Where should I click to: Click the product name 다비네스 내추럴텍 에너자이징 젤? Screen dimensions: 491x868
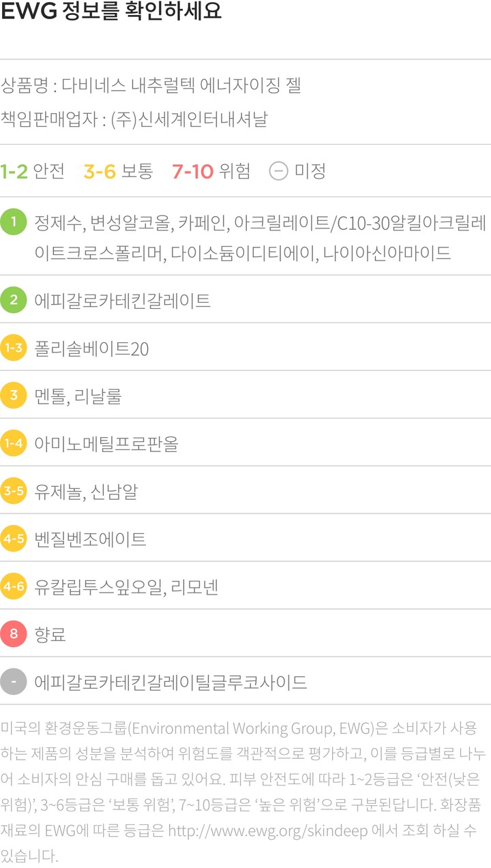[x=181, y=86]
